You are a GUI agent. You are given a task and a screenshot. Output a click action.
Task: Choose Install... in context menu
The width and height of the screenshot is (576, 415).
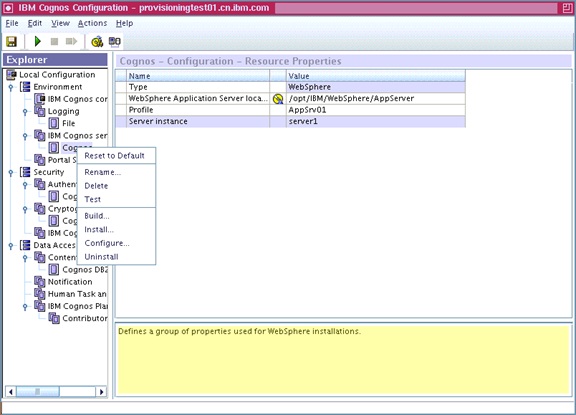coord(116,230)
